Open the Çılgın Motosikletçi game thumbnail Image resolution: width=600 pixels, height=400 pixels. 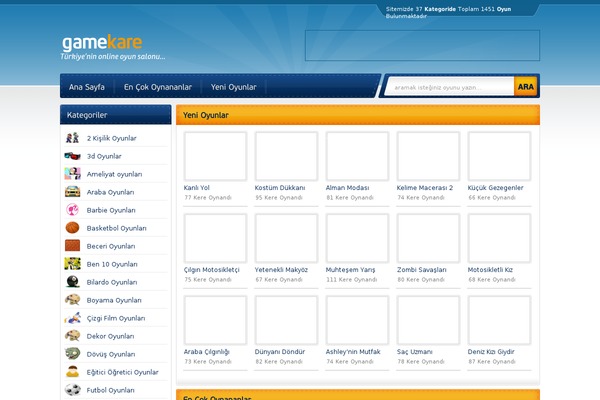pyautogui.click(x=215, y=238)
